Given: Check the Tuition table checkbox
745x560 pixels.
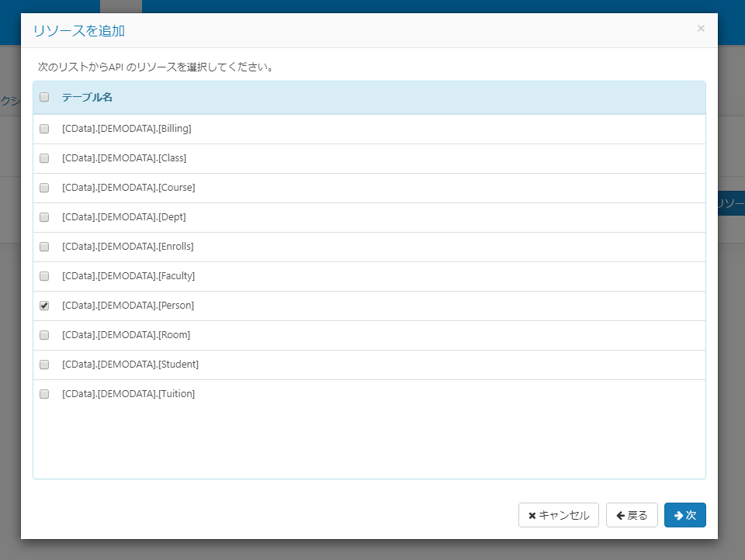Looking at the screenshot, I should [44, 394].
